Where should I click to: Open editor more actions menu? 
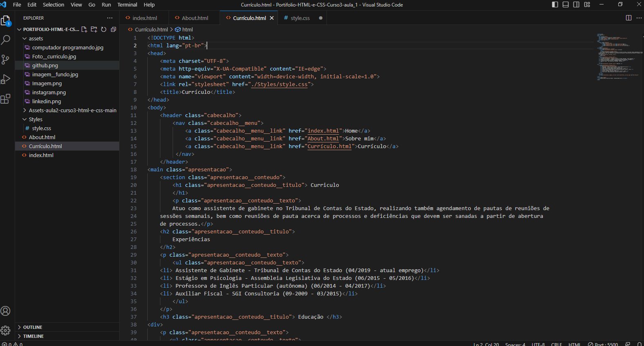click(639, 18)
